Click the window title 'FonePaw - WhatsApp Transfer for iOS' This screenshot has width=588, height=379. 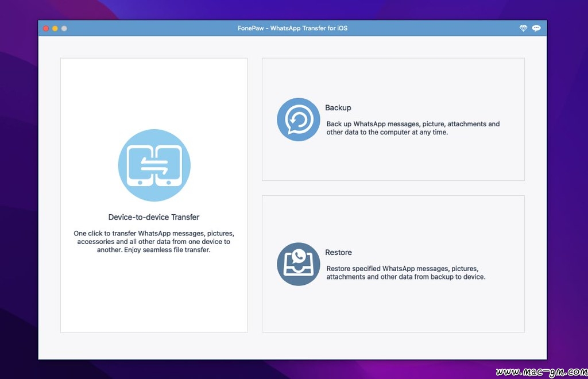[x=292, y=28]
